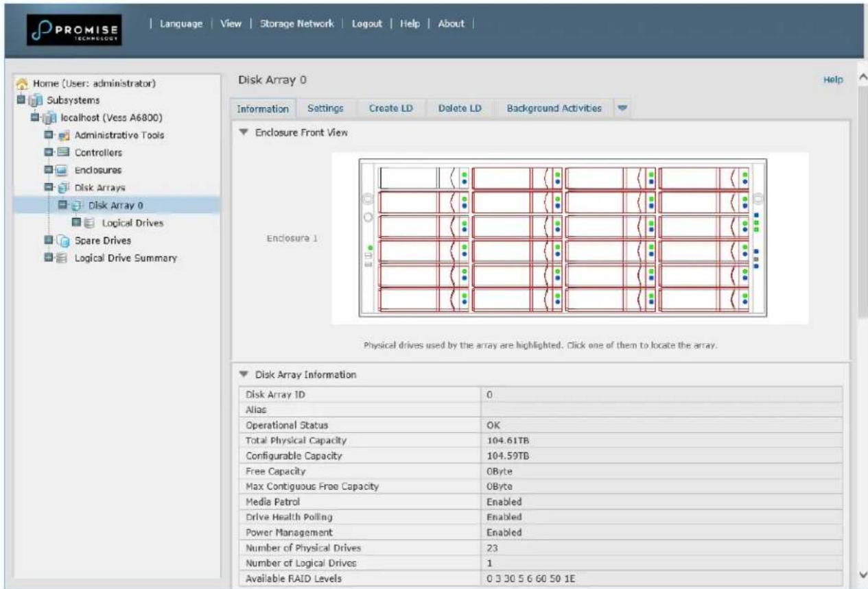868x589 pixels.
Task: Click the Help link at top right
Action: [x=832, y=80]
